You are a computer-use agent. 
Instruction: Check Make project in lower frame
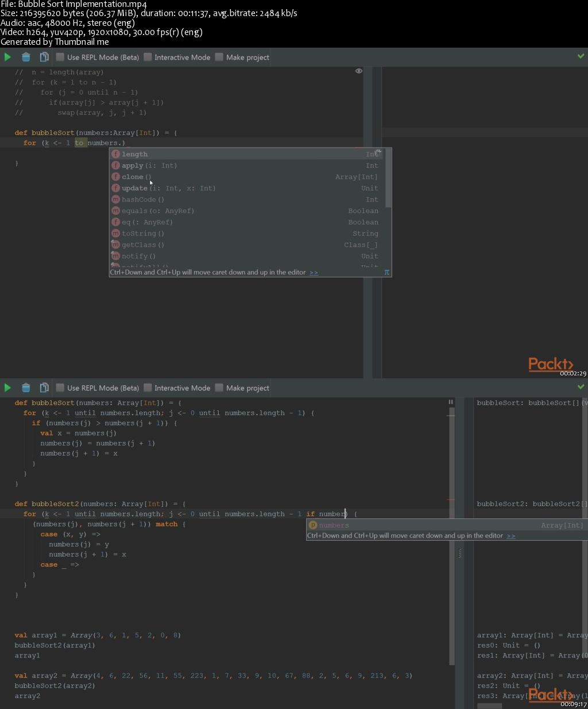click(x=242, y=388)
